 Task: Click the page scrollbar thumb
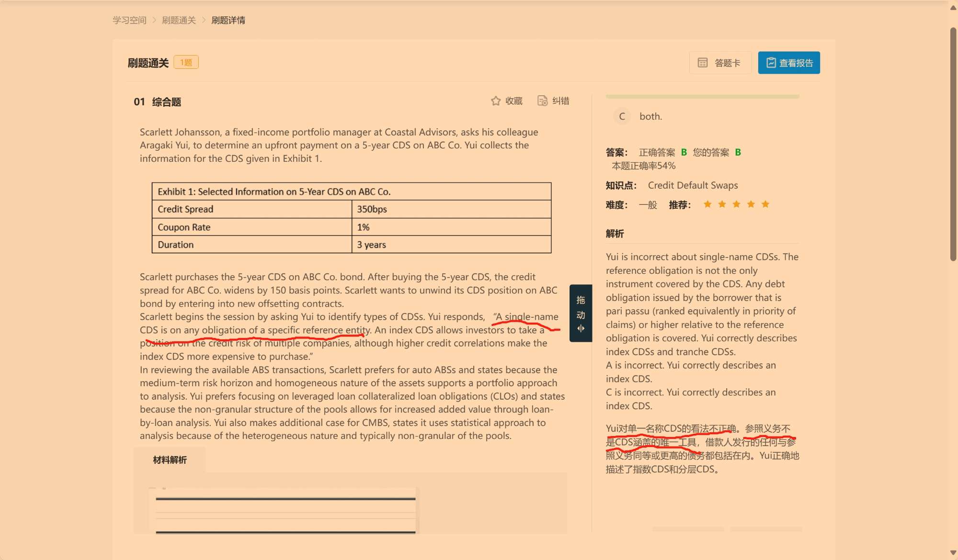point(953,144)
